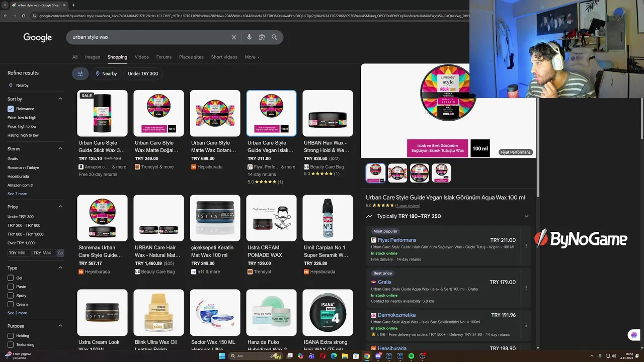
Task: Switch to the Images tab
Action: click(93, 57)
